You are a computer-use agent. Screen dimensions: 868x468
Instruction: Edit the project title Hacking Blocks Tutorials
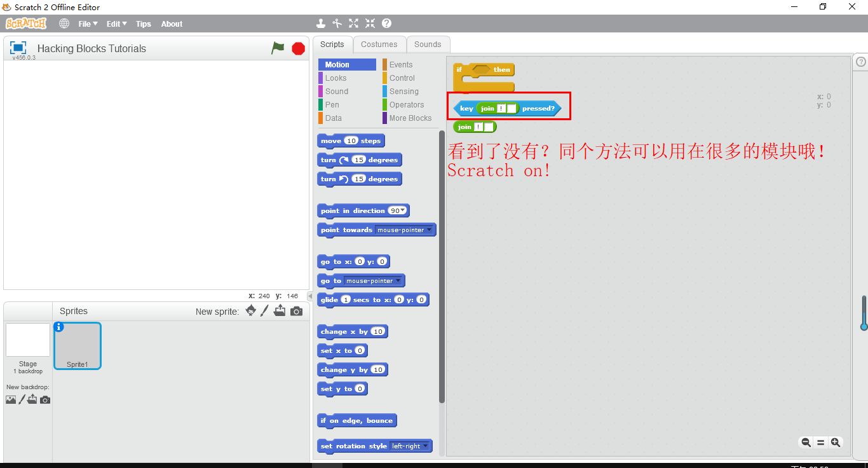[92, 48]
